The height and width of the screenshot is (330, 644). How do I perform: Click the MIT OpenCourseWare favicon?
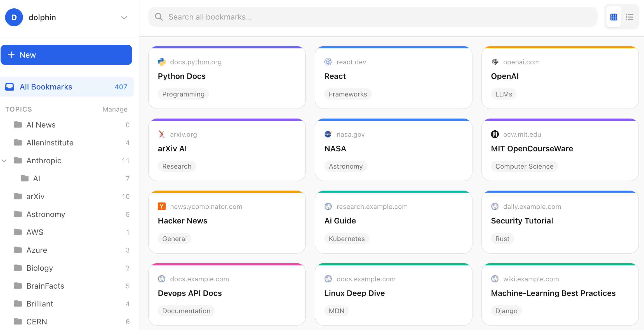click(495, 134)
